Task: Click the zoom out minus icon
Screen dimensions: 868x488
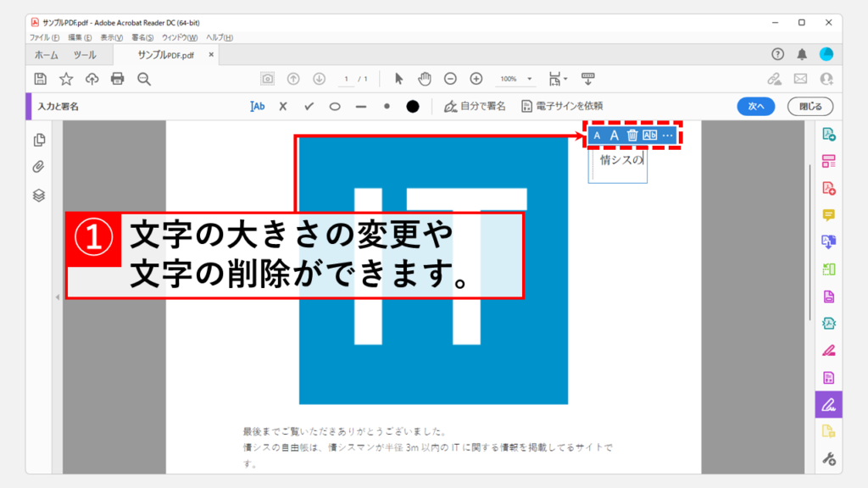Action: pyautogui.click(x=451, y=79)
